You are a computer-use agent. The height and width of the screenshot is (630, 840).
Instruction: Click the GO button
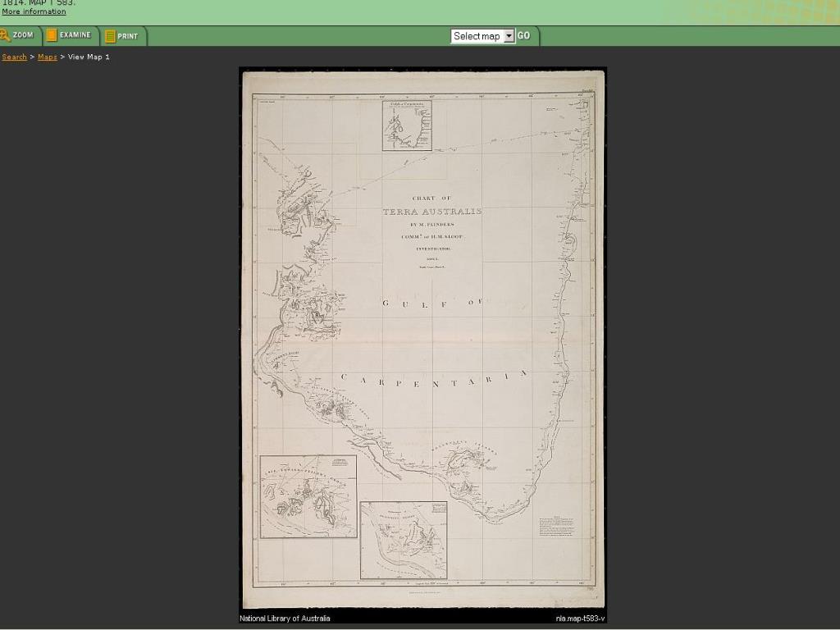(524, 35)
